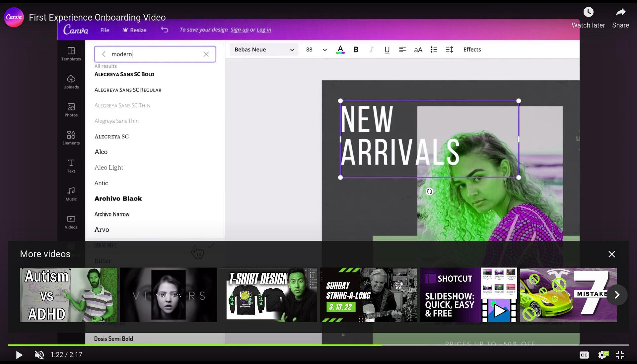This screenshot has height=364, width=637.
Task: Click the Sign up link
Action: coord(240,30)
